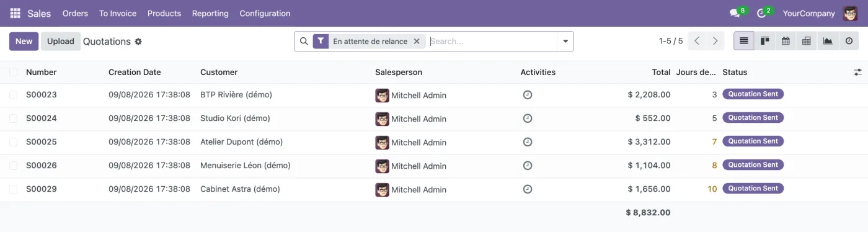Tick the checkbox for S00024
This screenshot has width=868, height=232.
tap(13, 118)
